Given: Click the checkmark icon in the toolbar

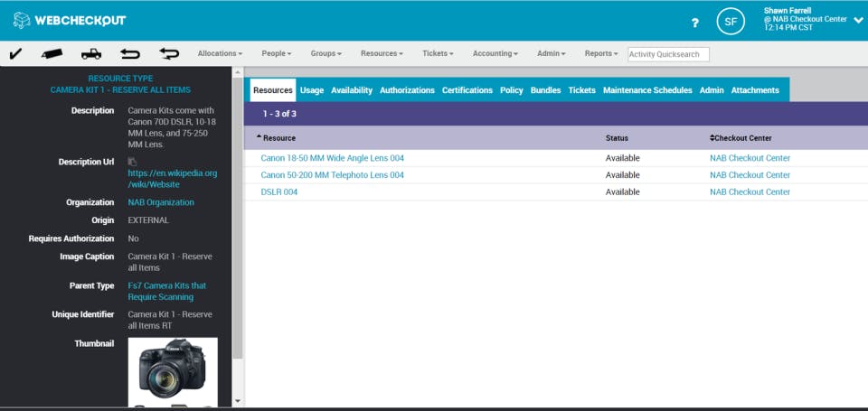Looking at the screenshot, I should coord(15,53).
